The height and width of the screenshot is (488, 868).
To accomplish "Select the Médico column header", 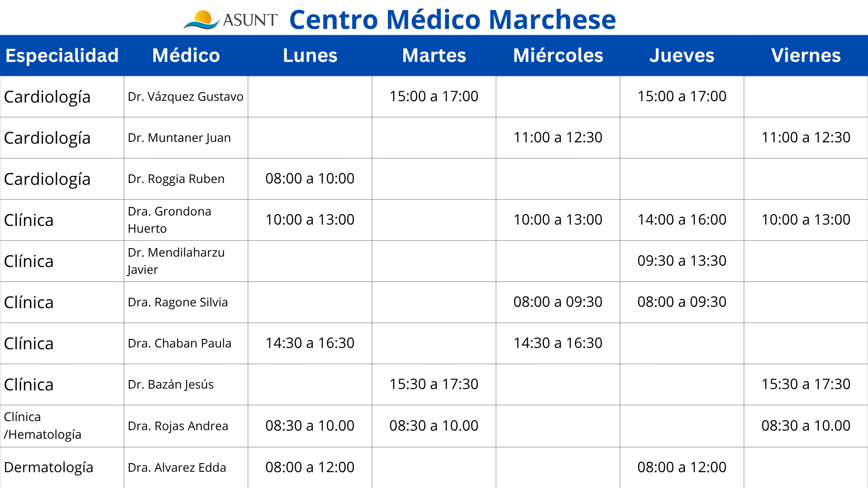I will (186, 56).
